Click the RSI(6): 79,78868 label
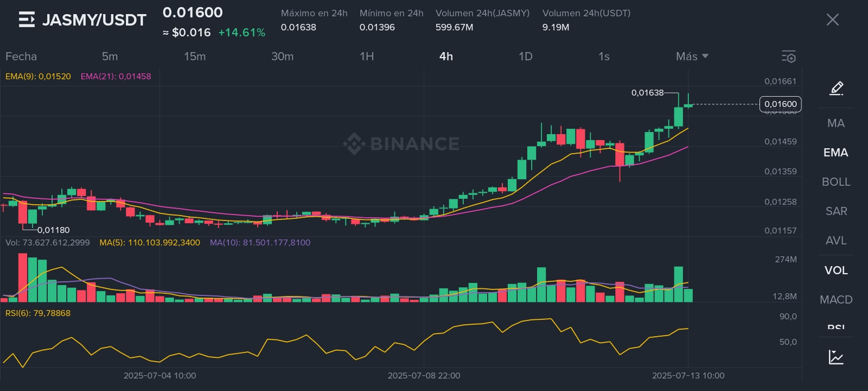Image resolution: width=868 pixels, height=391 pixels. tap(38, 313)
